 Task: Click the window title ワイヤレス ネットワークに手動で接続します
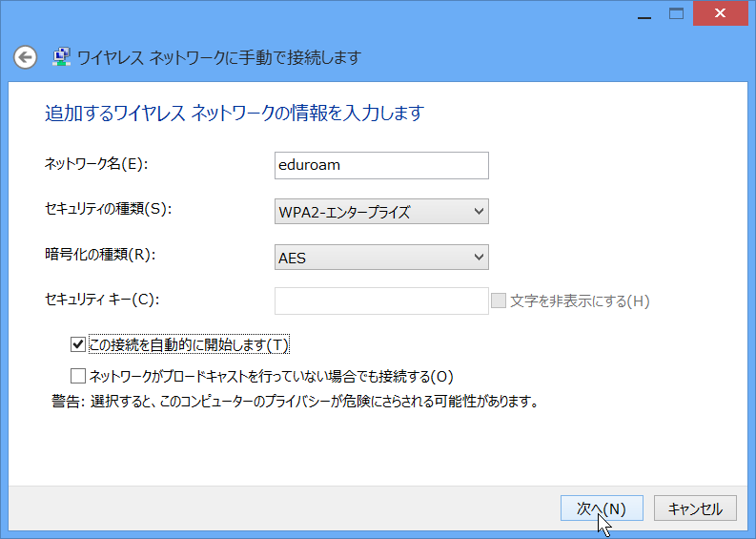(x=219, y=58)
